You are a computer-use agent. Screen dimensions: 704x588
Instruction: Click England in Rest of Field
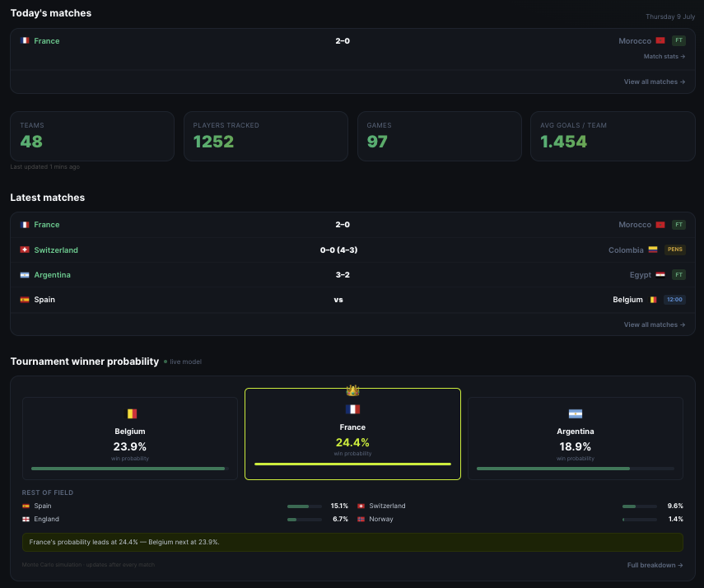point(47,520)
